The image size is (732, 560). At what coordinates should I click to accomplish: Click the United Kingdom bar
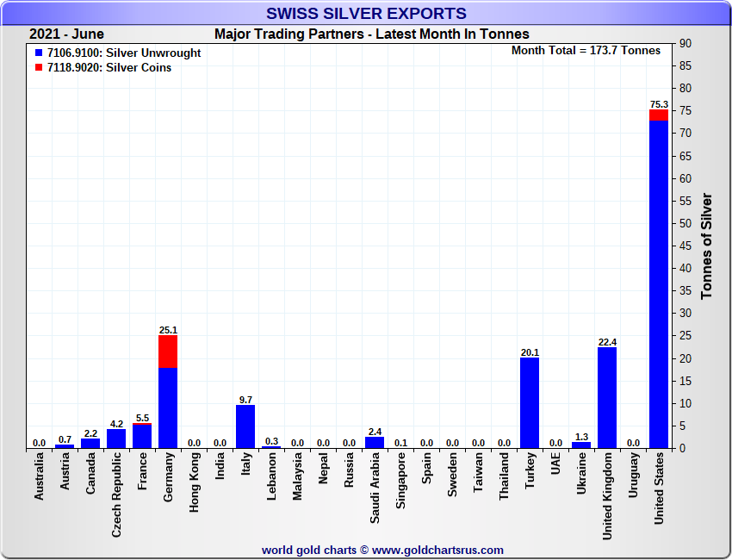pyautogui.click(x=607, y=397)
